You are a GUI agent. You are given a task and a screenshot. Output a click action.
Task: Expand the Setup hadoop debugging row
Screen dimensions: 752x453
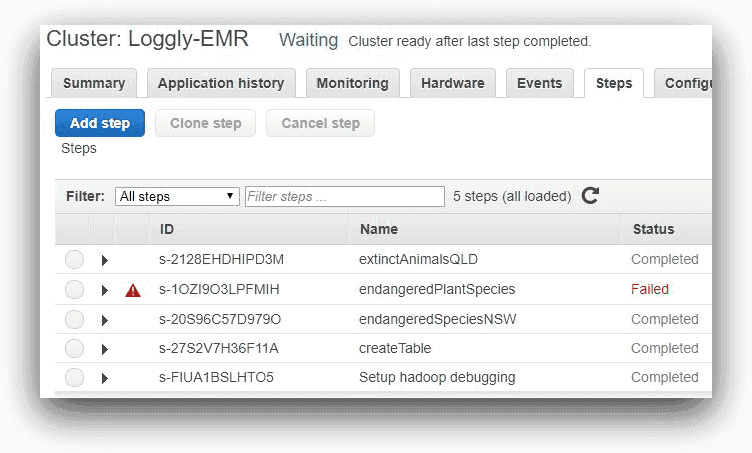click(x=105, y=378)
